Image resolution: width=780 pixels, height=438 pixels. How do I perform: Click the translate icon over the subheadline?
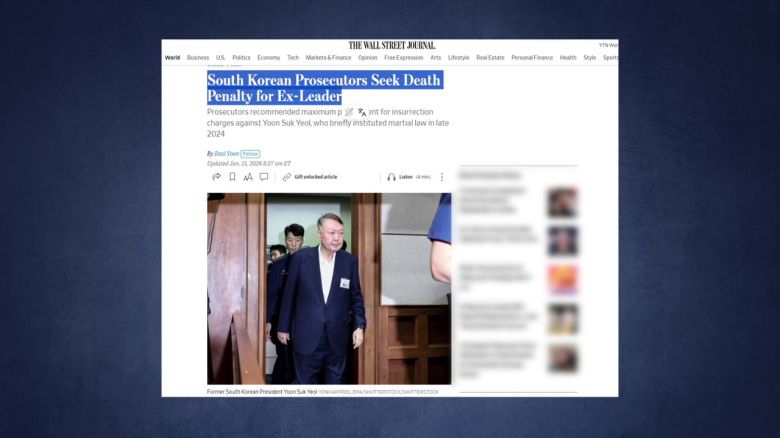pos(362,113)
